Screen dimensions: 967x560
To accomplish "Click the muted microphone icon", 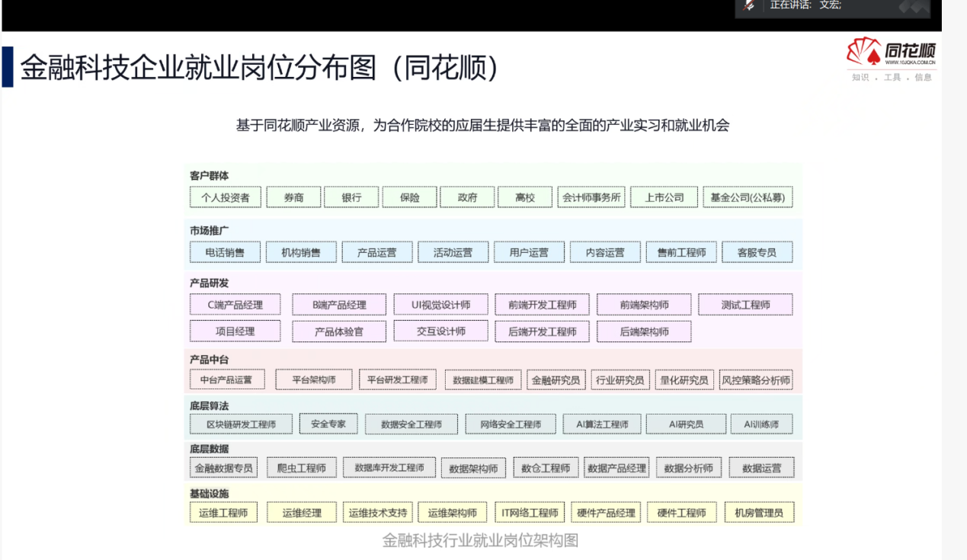I will pos(749,6).
